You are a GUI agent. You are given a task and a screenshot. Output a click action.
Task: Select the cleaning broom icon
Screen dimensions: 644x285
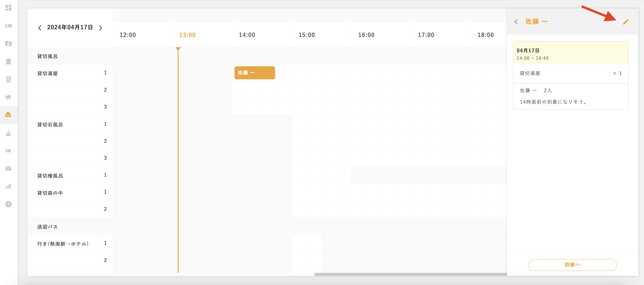click(9, 133)
